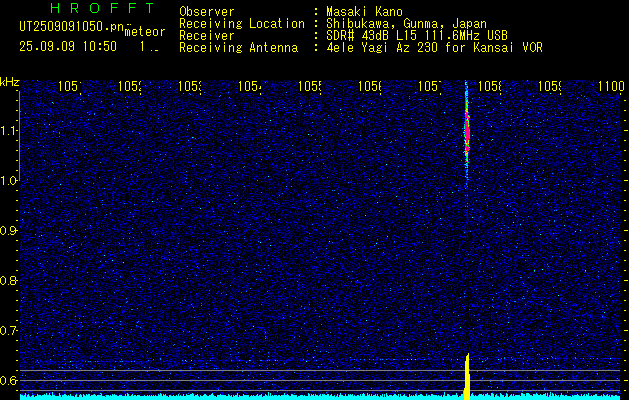
Task: Click the date stamp 25.09.09 10:50
Action: pyautogui.click(x=68, y=46)
